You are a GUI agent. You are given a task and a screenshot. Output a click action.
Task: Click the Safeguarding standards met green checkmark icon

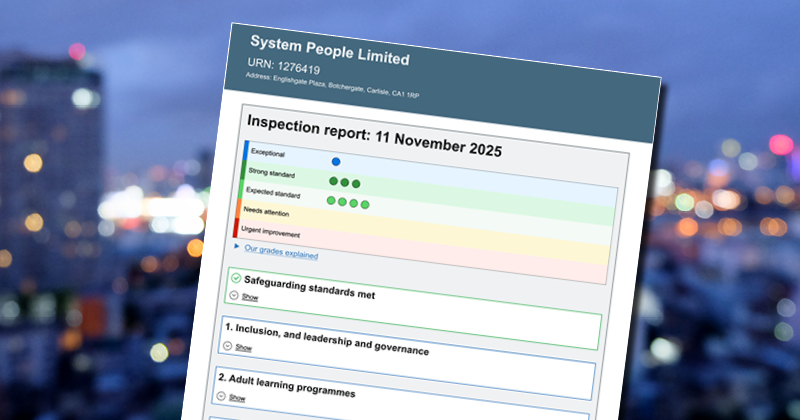point(235,277)
